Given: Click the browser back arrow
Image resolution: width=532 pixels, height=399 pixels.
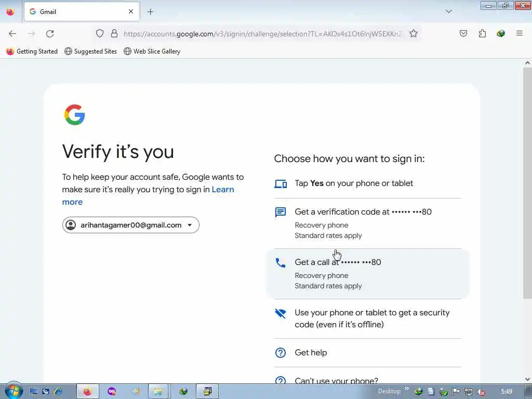Looking at the screenshot, I should pyautogui.click(x=12, y=34).
